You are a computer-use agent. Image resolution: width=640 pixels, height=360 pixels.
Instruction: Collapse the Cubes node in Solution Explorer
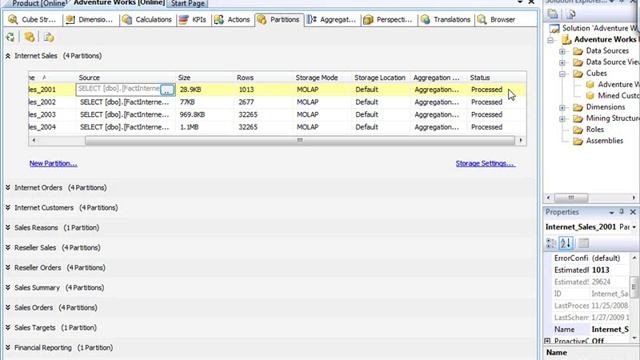pos(562,74)
